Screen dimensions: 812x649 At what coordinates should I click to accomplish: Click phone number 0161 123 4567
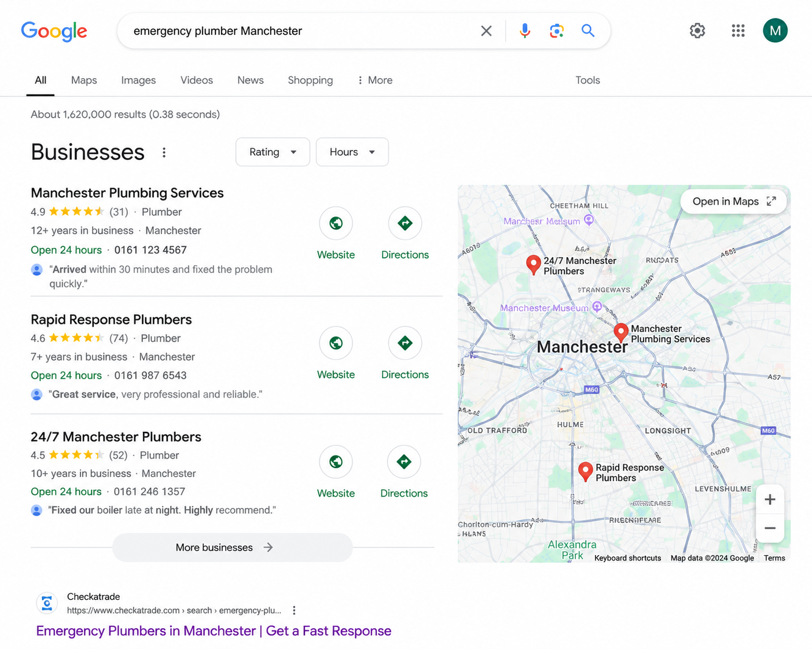pyautogui.click(x=150, y=250)
